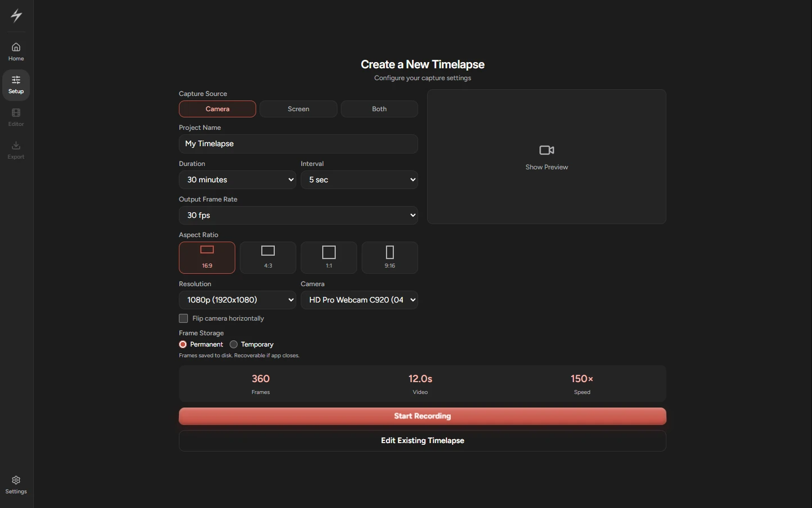Open the Setup sidebar section
This screenshot has width=812, height=508.
pos(16,85)
